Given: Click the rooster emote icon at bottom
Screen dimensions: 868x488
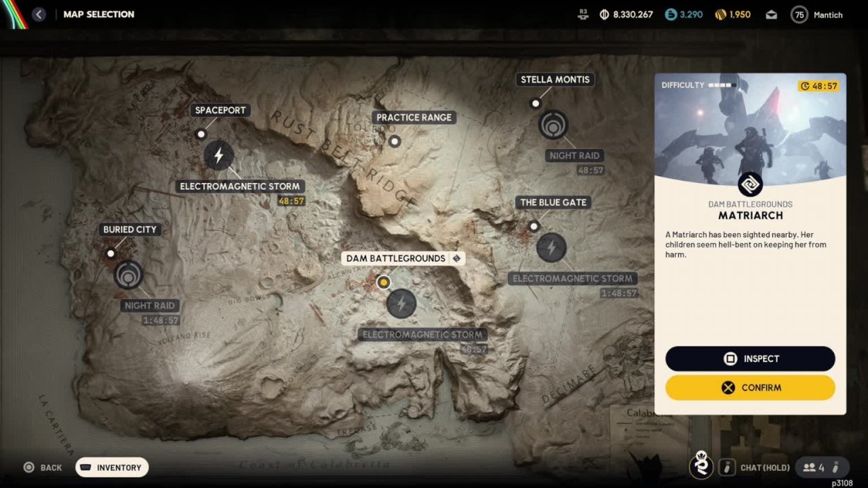Looking at the screenshot, I should point(702,465).
